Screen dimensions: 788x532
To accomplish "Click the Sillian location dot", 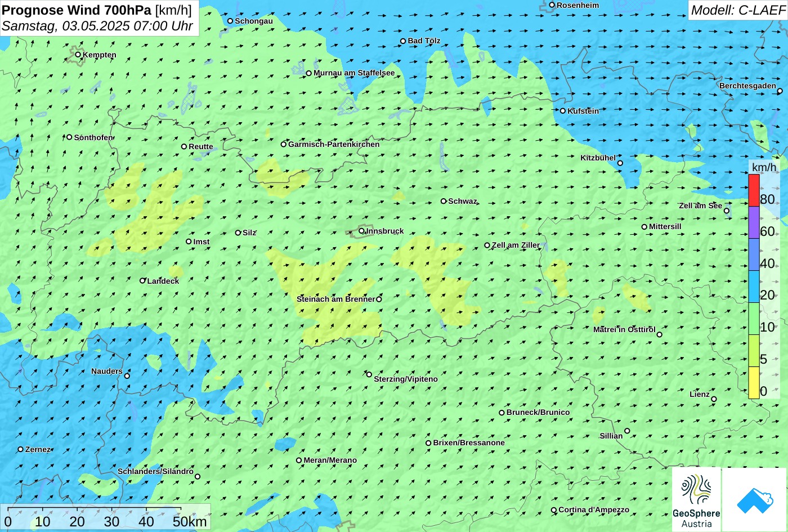I will (x=627, y=431).
